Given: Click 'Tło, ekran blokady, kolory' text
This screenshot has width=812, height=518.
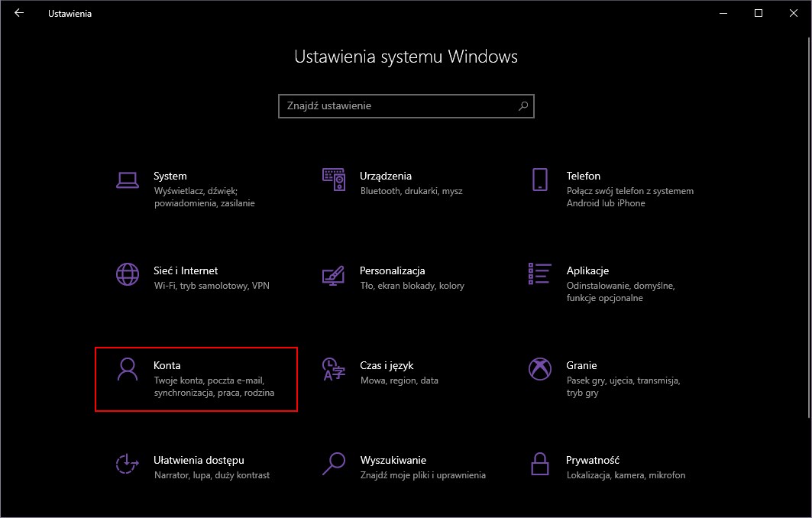Looking at the screenshot, I should [x=412, y=286].
